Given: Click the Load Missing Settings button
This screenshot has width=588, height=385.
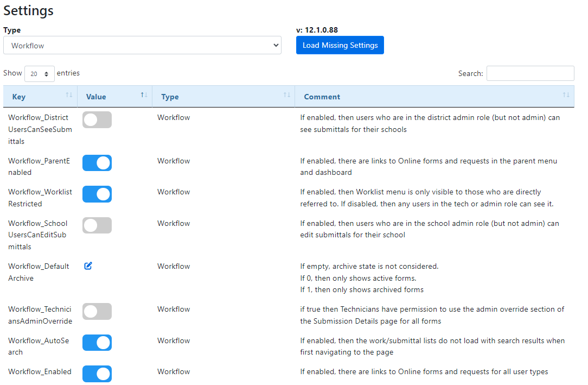Looking at the screenshot, I should [x=340, y=45].
